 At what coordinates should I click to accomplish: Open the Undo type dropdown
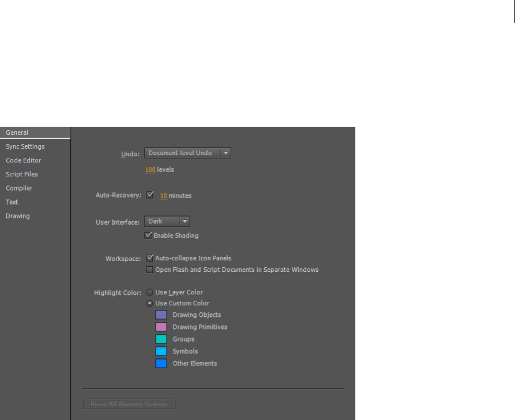187,153
